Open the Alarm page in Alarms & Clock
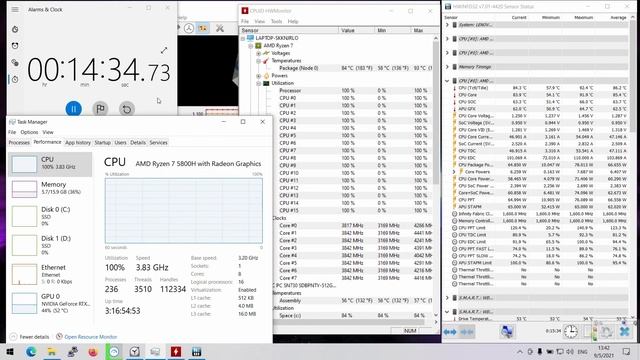The image size is (640, 360). 15,46
